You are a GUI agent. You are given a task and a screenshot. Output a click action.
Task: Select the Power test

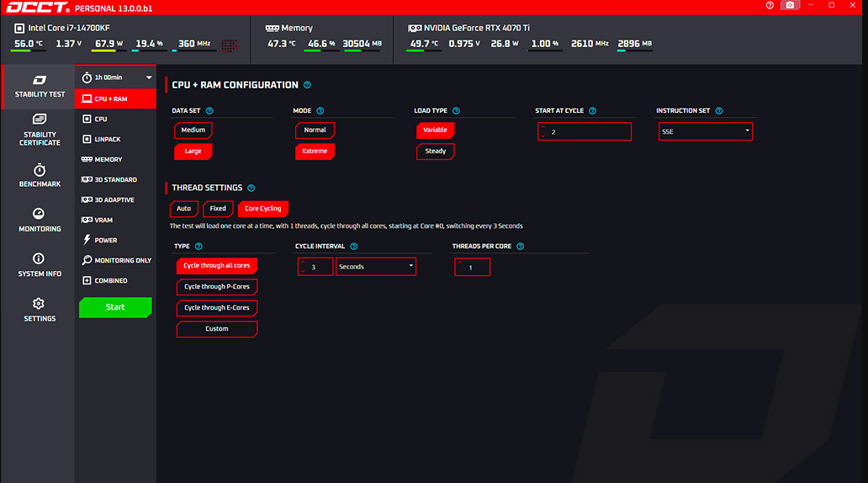(116, 241)
